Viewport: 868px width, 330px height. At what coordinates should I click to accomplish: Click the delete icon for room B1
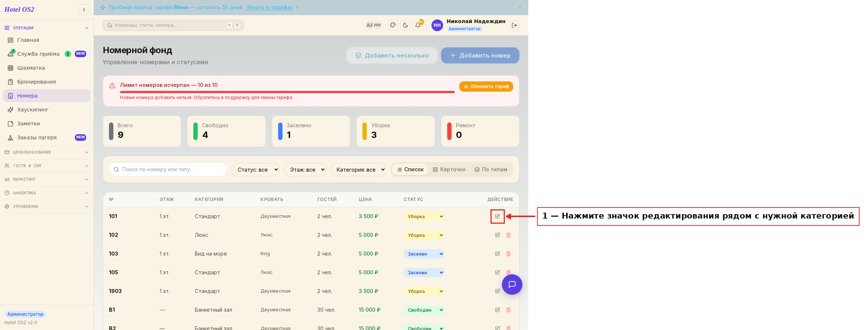[x=508, y=310]
